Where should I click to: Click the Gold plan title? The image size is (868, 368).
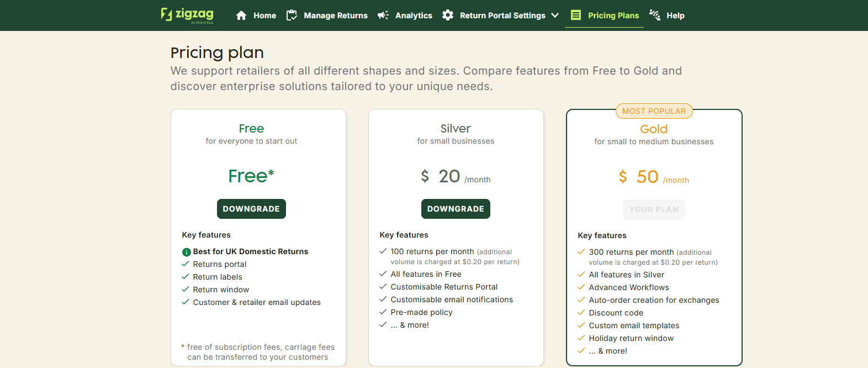pyautogui.click(x=654, y=129)
